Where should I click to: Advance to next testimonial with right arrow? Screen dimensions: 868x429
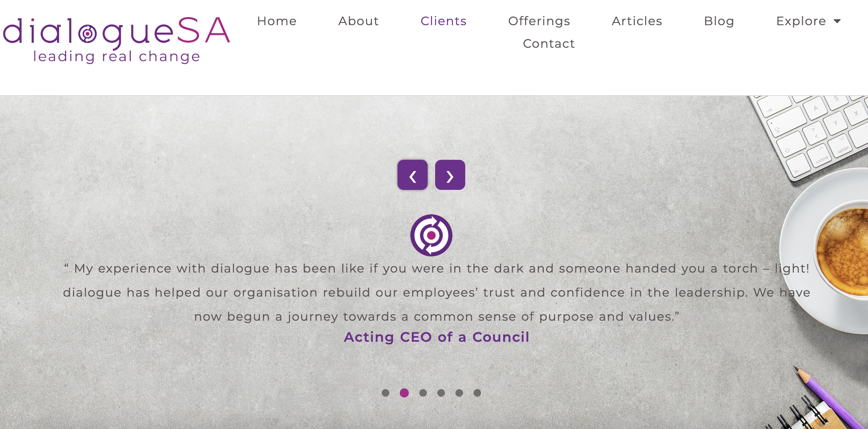click(450, 174)
